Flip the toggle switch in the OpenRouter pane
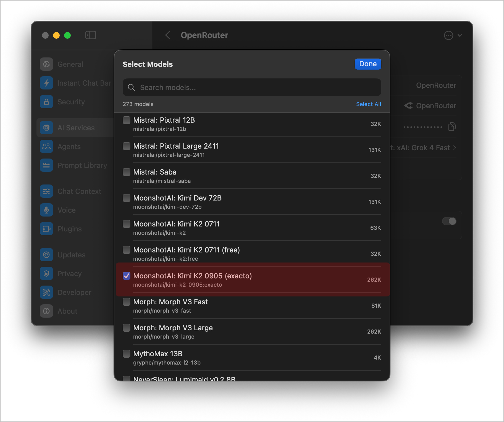 [449, 221]
